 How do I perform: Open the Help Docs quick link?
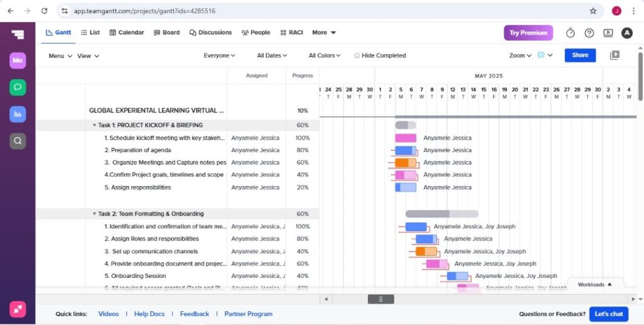pos(149,314)
